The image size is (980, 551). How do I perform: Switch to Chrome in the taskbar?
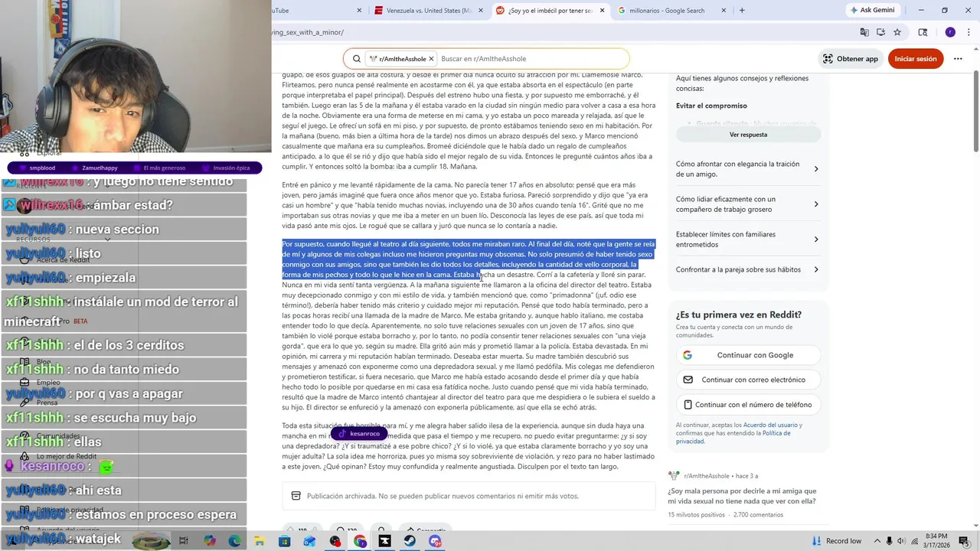360,541
